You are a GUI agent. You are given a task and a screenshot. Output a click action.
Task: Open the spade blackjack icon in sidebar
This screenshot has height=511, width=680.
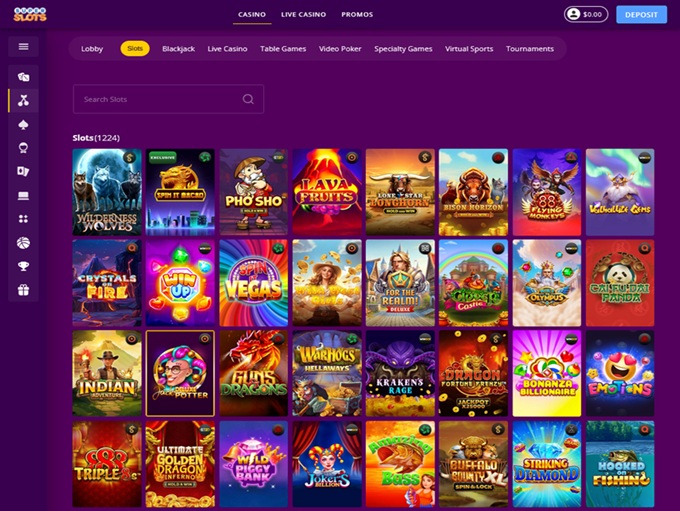(23, 125)
